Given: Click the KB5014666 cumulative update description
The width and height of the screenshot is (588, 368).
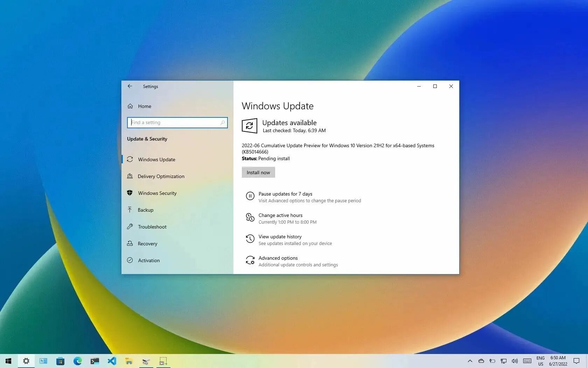Looking at the screenshot, I should click(338, 149).
